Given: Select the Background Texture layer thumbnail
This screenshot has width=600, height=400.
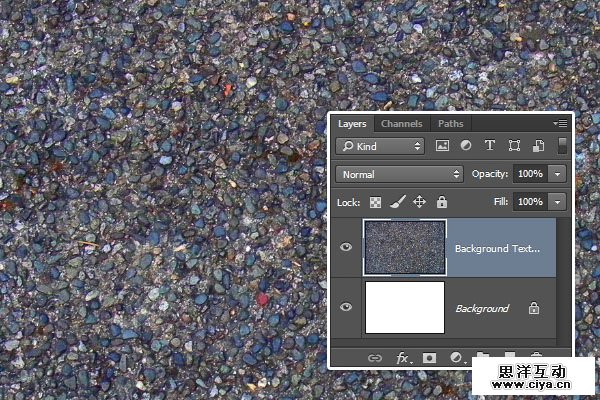Looking at the screenshot, I should pyautogui.click(x=405, y=248).
